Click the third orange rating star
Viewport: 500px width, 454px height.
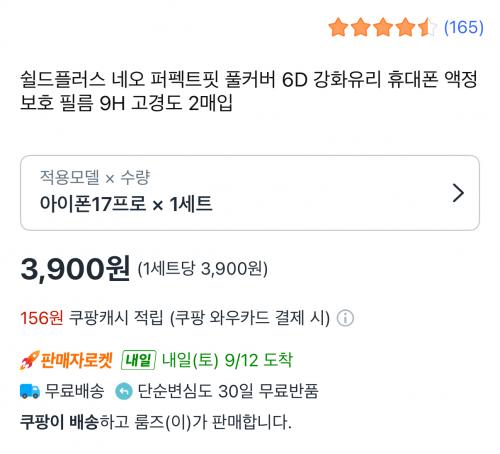click(383, 27)
